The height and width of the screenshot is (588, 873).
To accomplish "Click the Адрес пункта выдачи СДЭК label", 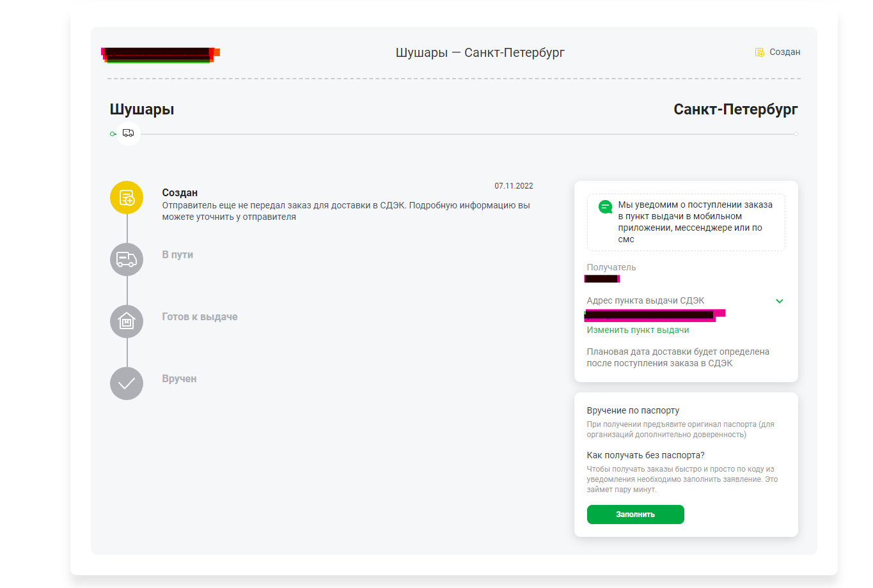I will coord(645,300).
